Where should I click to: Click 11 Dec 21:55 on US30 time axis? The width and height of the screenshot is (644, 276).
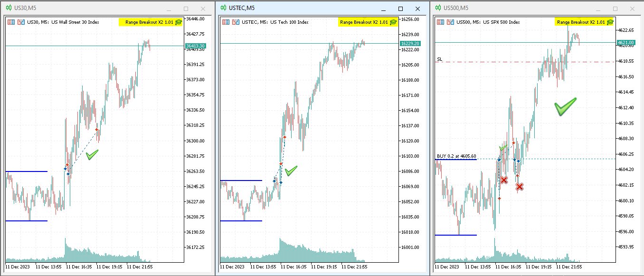[140, 267]
